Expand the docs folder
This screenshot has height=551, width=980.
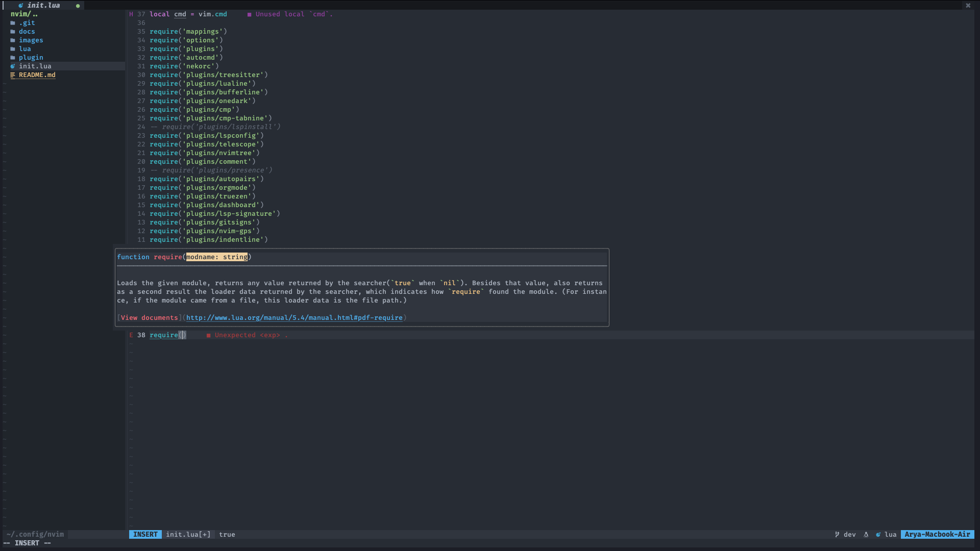click(27, 32)
